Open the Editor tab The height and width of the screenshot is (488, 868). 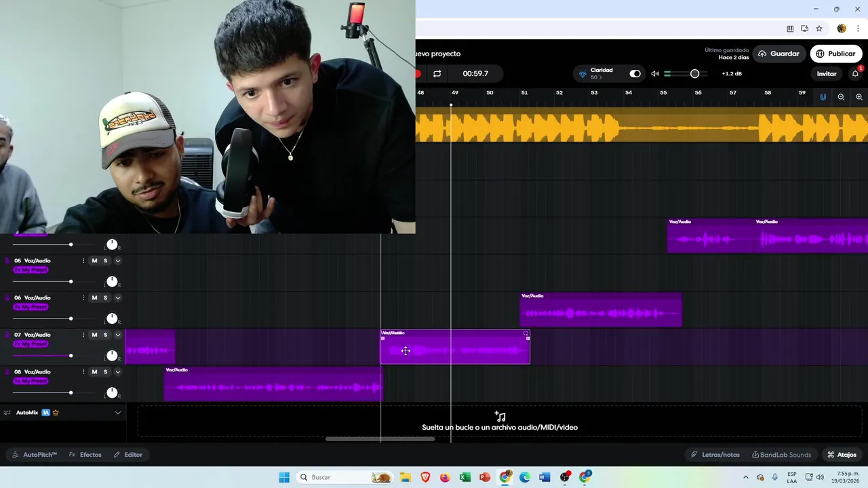128,455
